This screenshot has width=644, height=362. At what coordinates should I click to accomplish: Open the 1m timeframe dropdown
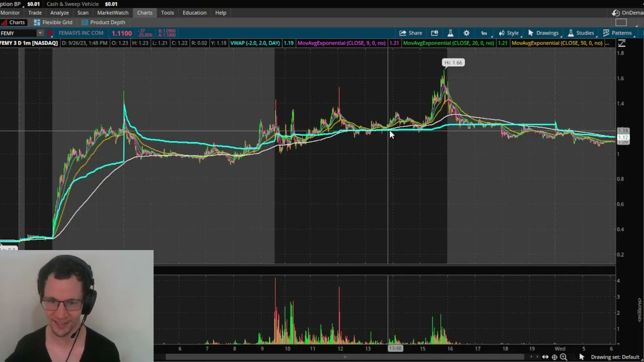(x=484, y=33)
